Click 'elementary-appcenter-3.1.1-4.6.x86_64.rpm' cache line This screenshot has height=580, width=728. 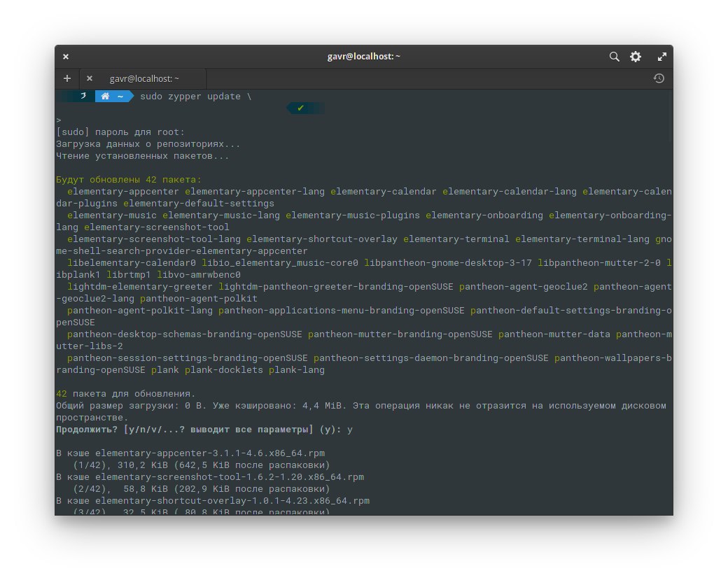(190, 453)
